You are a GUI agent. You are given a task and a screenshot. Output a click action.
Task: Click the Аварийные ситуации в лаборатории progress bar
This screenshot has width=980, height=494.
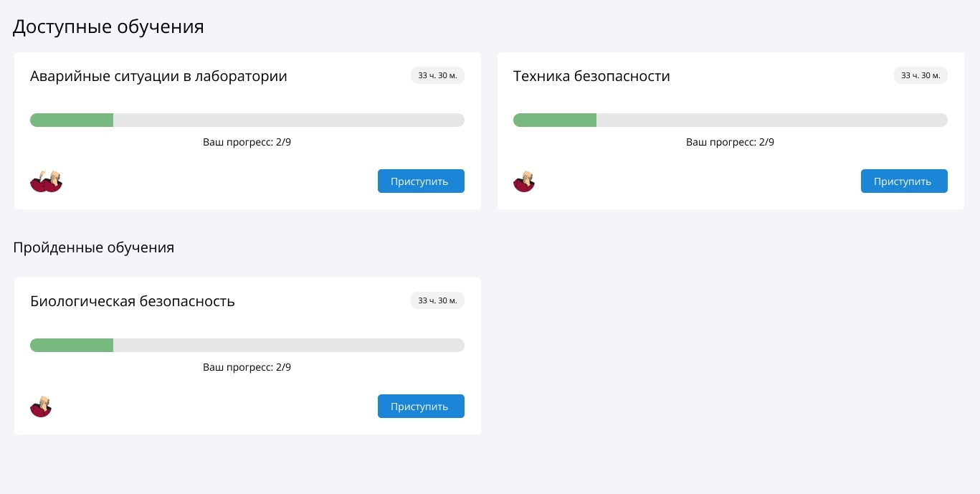(247, 120)
